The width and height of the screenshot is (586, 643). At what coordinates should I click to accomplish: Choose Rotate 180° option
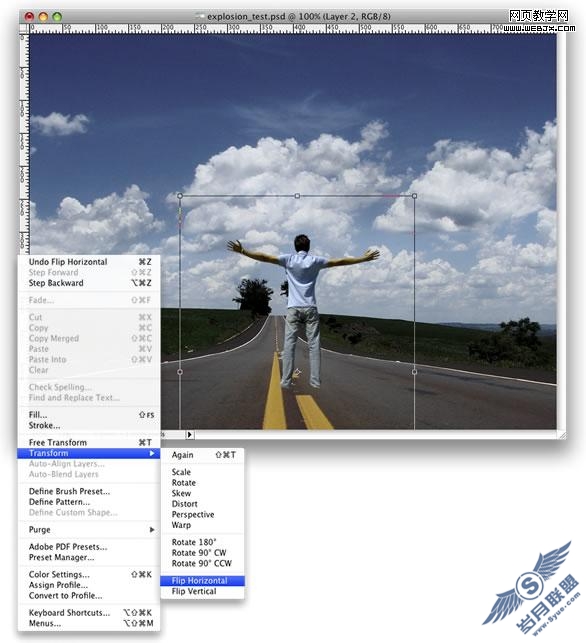(x=203, y=542)
